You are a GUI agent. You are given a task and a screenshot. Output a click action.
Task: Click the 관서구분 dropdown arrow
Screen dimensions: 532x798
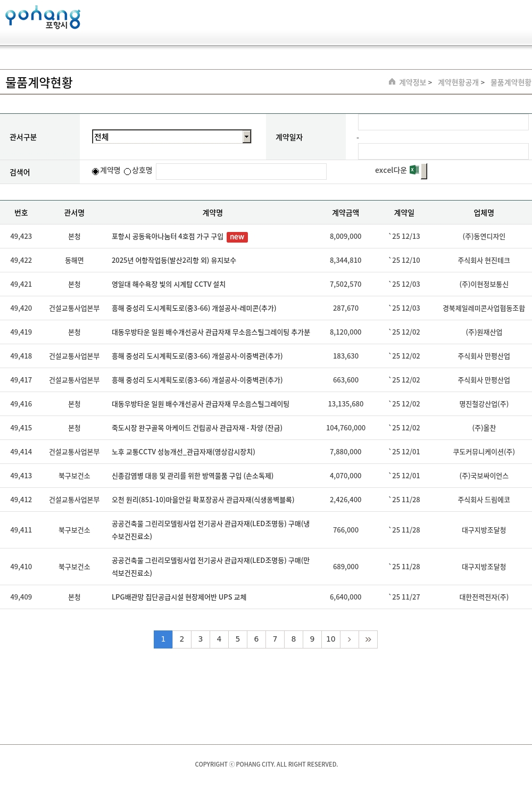(x=246, y=137)
